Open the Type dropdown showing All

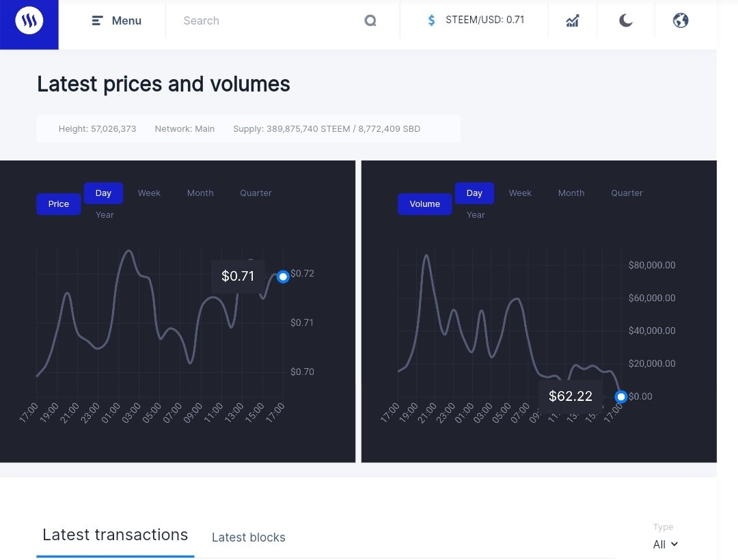point(665,544)
